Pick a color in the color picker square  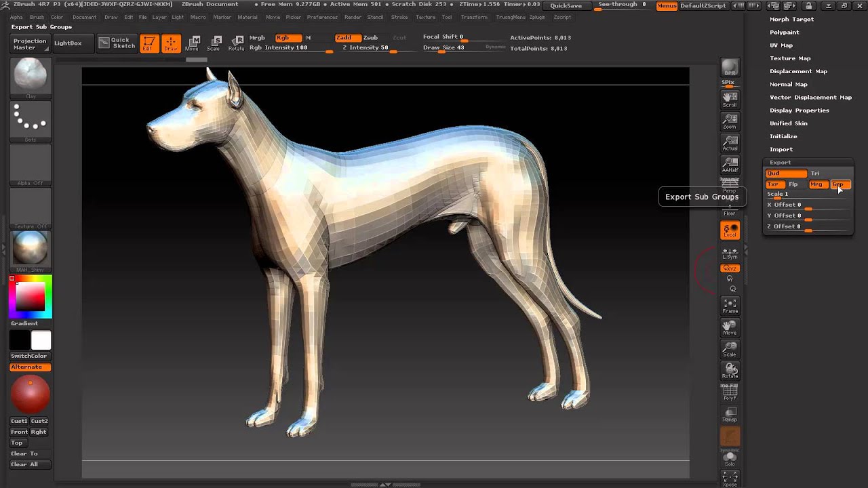(x=31, y=297)
